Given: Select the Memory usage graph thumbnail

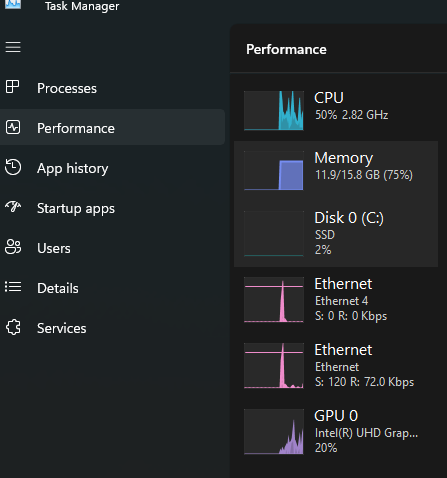Looking at the screenshot, I should pyautogui.click(x=274, y=170).
